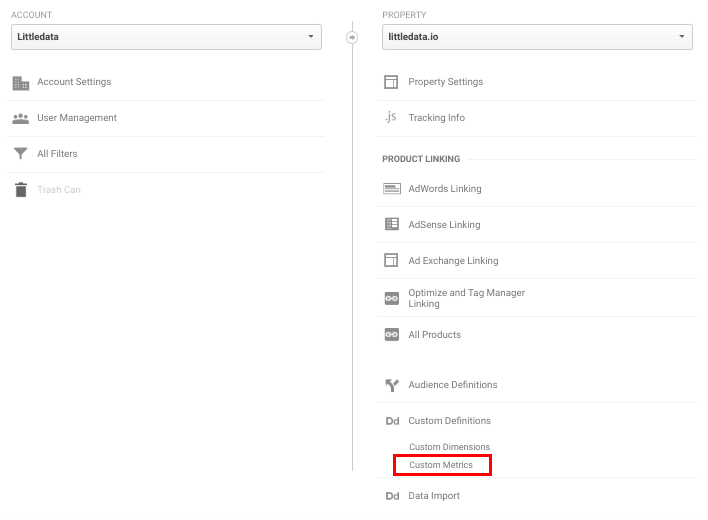Go to AdWords Linking
Screen dimensions: 708x520
(x=445, y=189)
